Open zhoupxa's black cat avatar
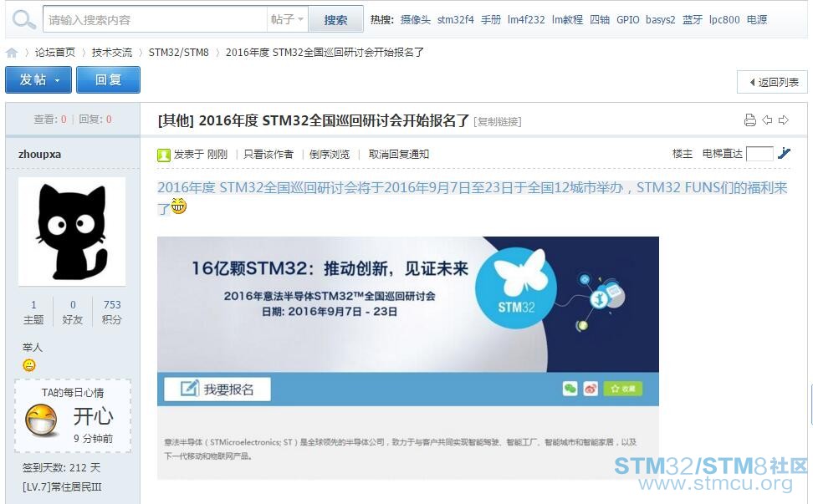 pyautogui.click(x=72, y=232)
